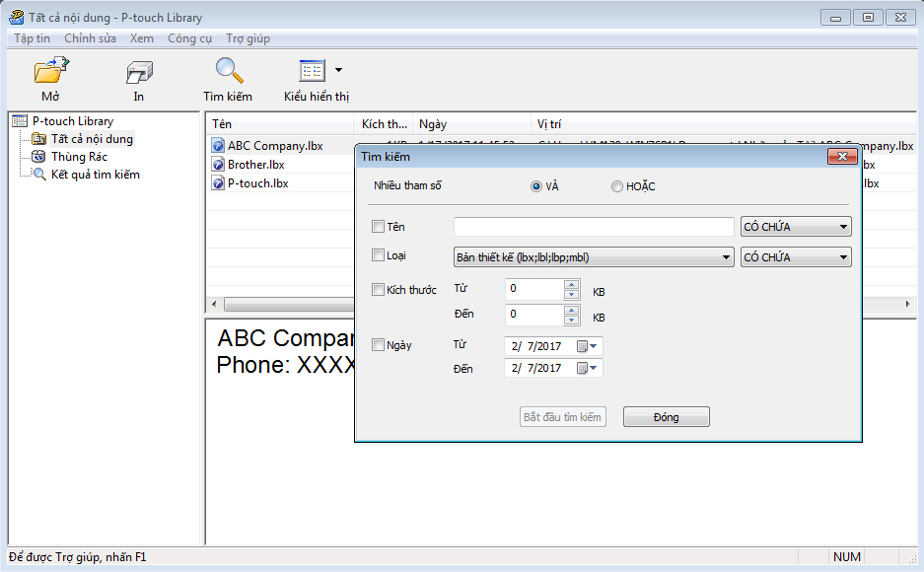Viewport: 924px width, 572px height.
Task: Select Thùng Rác recycle bin in tree
Action: coord(78,157)
